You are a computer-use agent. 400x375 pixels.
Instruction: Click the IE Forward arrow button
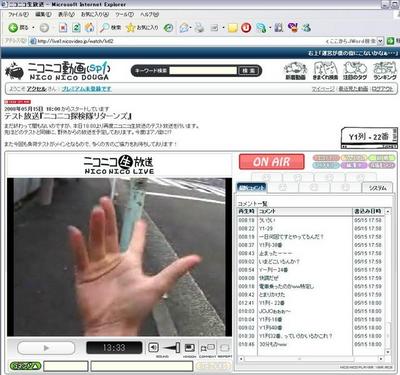pyautogui.click(x=44, y=28)
